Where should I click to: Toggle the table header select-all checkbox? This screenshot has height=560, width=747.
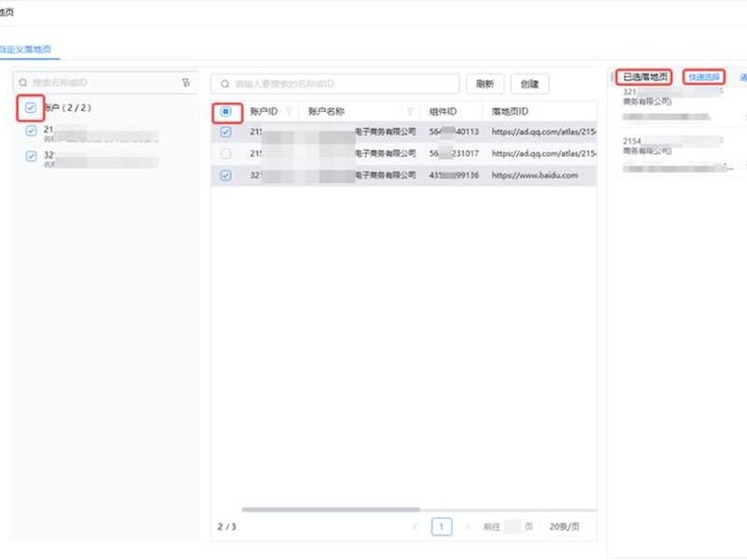(226, 111)
